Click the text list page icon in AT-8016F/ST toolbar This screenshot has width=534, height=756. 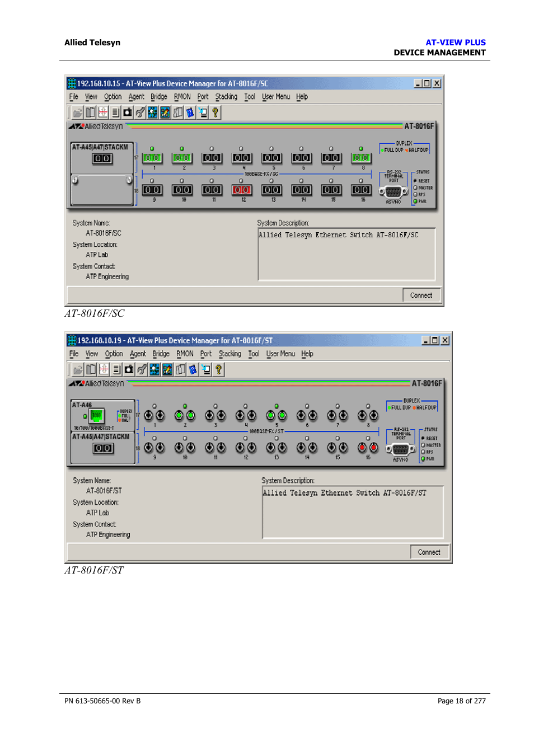[x=116, y=369]
